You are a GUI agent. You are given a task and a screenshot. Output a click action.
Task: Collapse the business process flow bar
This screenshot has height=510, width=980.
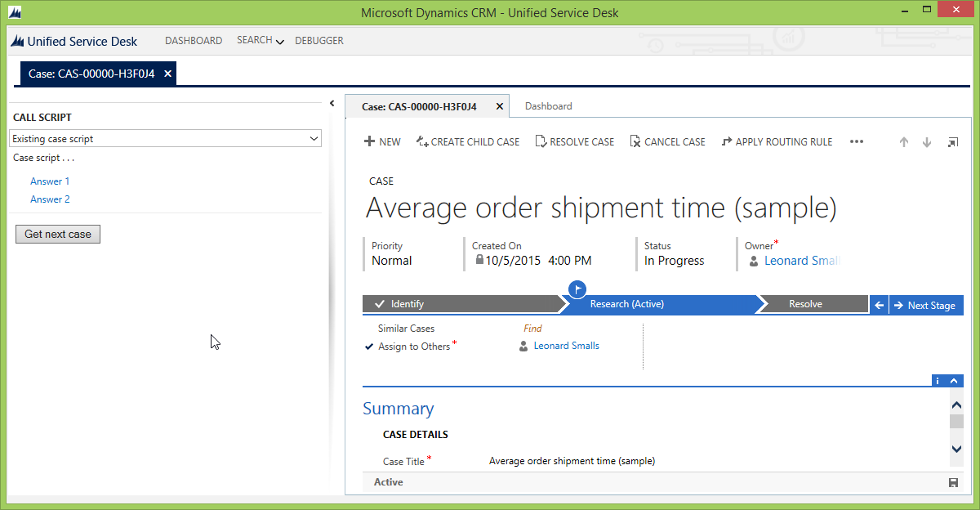tap(954, 381)
